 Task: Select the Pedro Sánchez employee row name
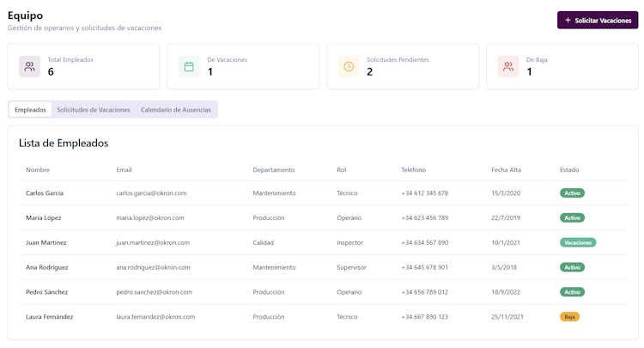[x=46, y=292]
